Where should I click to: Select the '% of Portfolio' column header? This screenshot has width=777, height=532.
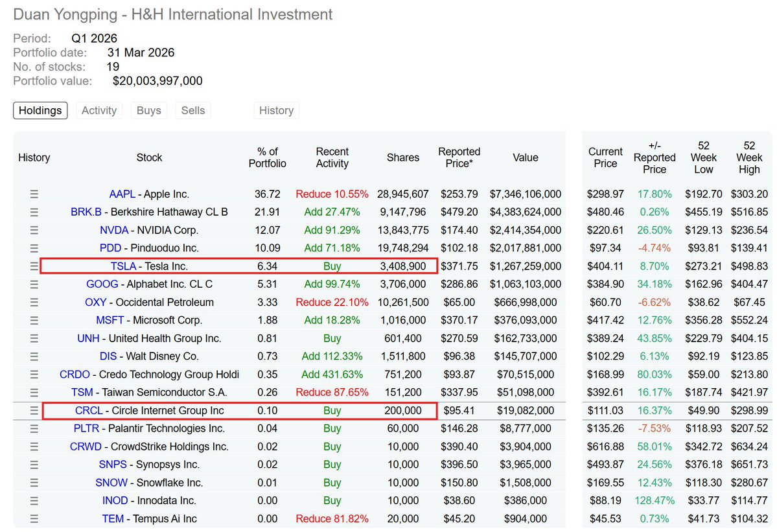point(268,157)
